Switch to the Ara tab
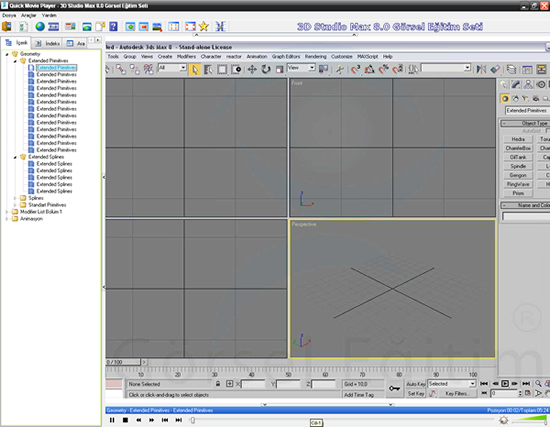 point(76,43)
